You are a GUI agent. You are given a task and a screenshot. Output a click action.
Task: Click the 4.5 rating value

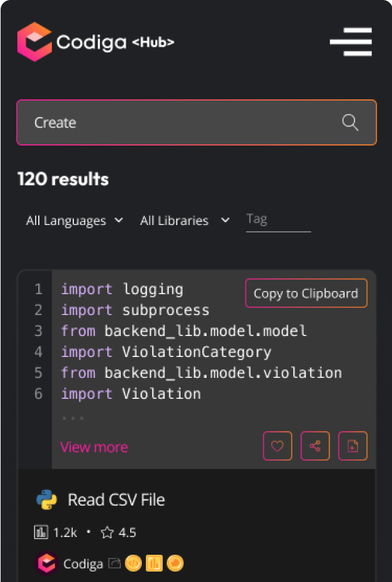(x=128, y=533)
